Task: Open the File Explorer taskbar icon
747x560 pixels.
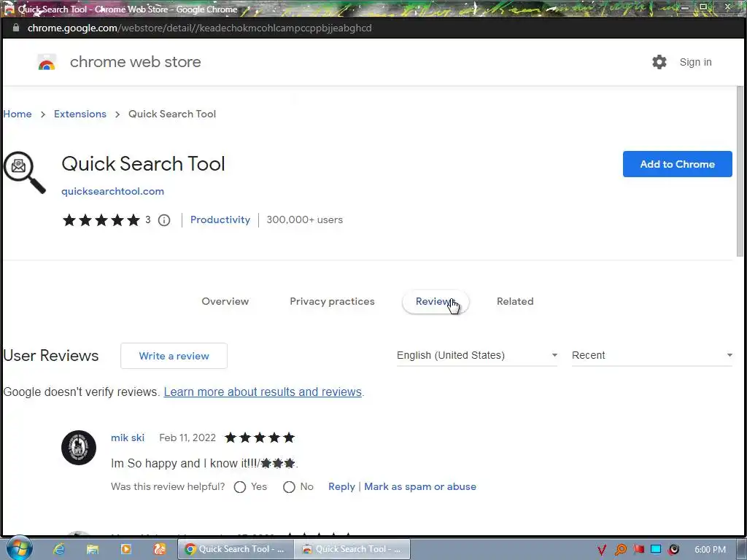Action: click(93, 549)
